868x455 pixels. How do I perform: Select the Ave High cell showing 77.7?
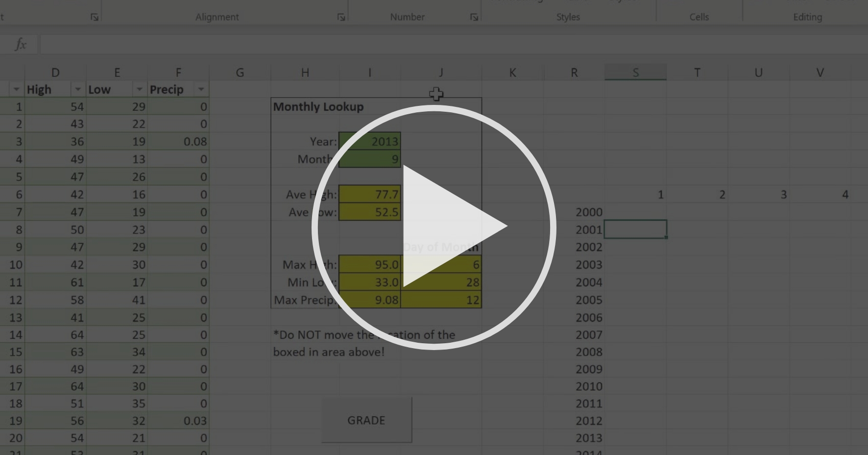369,194
